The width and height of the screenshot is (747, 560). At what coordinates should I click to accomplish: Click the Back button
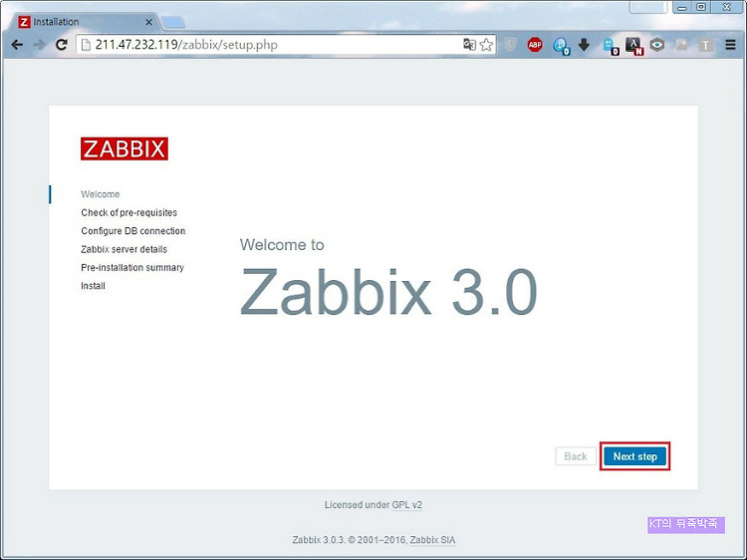click(x=576, y=456)
